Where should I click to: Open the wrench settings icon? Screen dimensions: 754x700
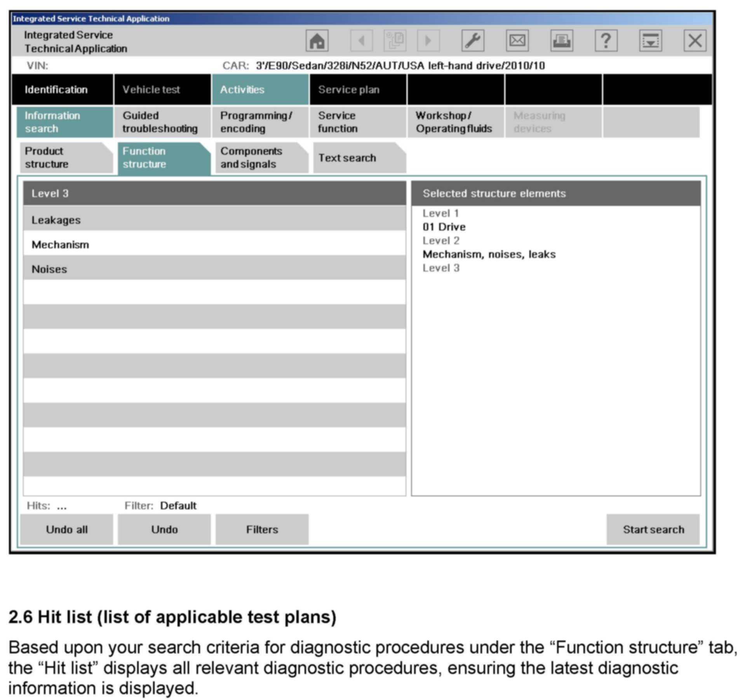[472, 40]
